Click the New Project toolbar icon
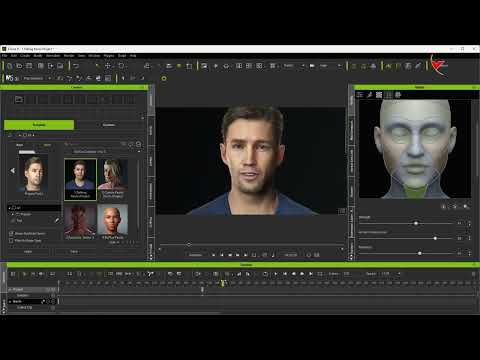 click(x=10, y=66)
